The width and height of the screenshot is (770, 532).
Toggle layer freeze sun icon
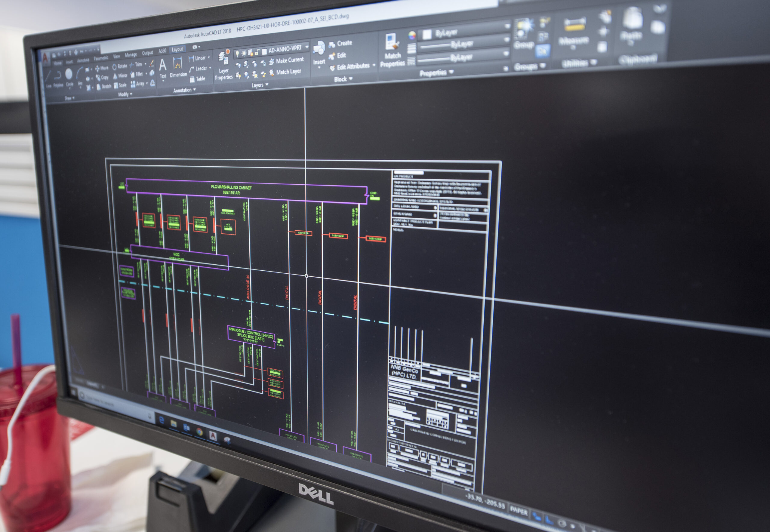tap(244, 53)
